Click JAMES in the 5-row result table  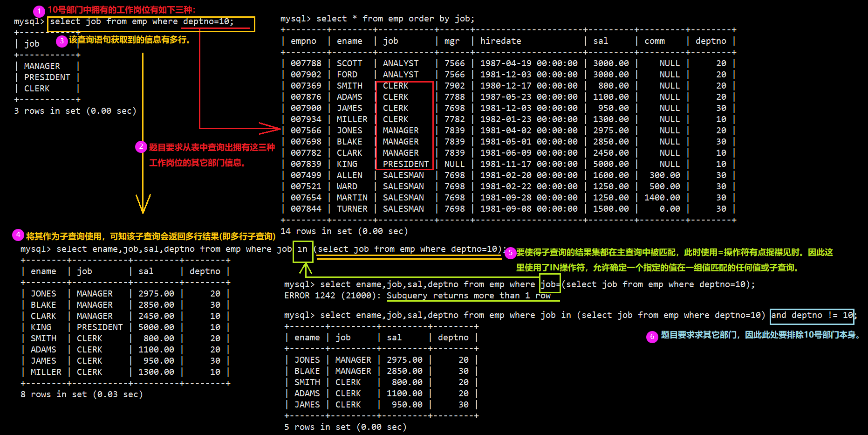[307, 405]
